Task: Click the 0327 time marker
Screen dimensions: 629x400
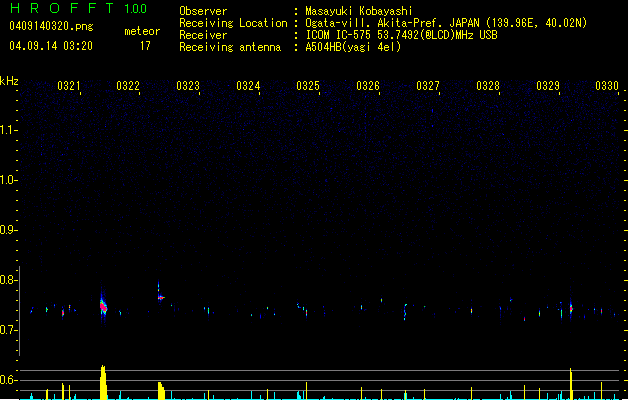Action: pyautogui.click(x=428, y=85)
